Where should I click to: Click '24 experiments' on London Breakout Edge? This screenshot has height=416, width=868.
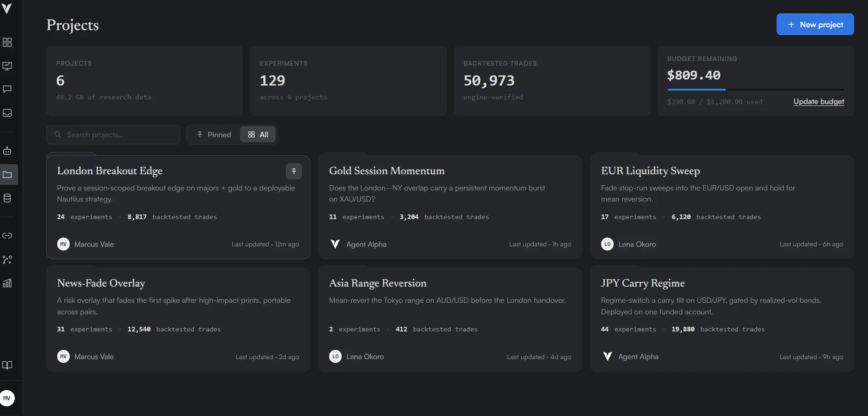click(84, 217)
